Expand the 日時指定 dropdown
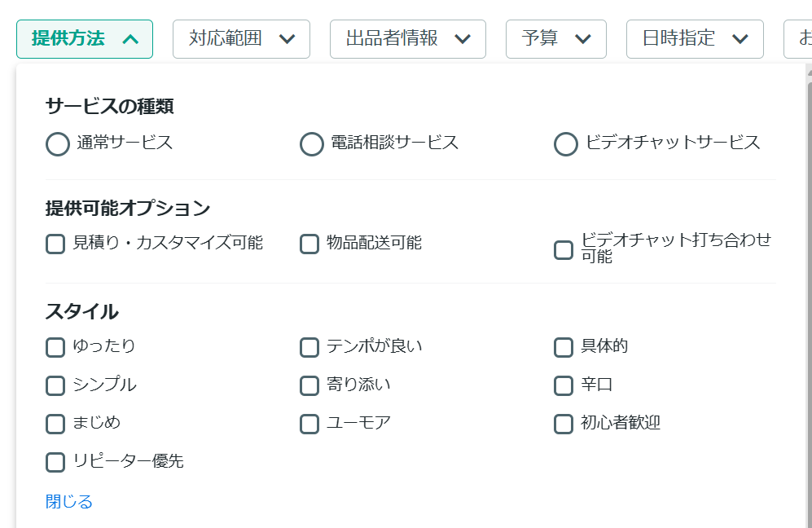Image resolution: width=812 pixels, height=528 pixels. pos(695,39)
